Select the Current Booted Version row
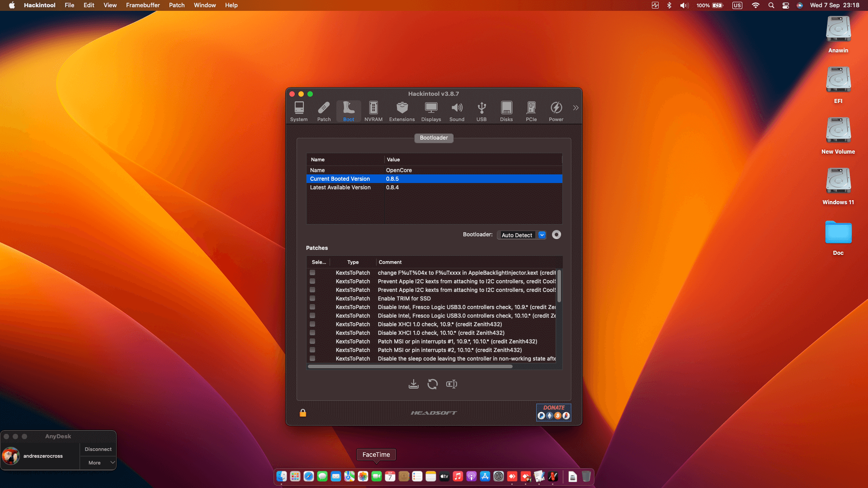 434,179
